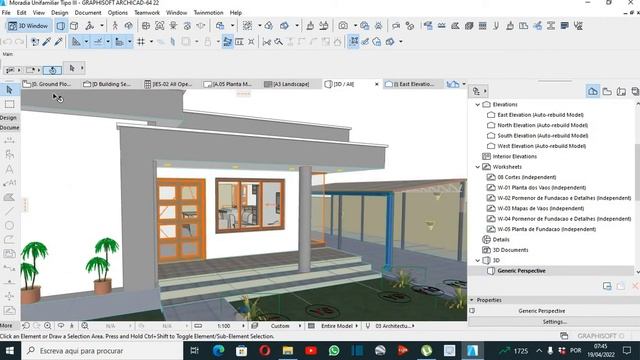Open View Map folder icon in Navigator
Image resolution: width=640 pixels, height=360 pixels.
607,91
